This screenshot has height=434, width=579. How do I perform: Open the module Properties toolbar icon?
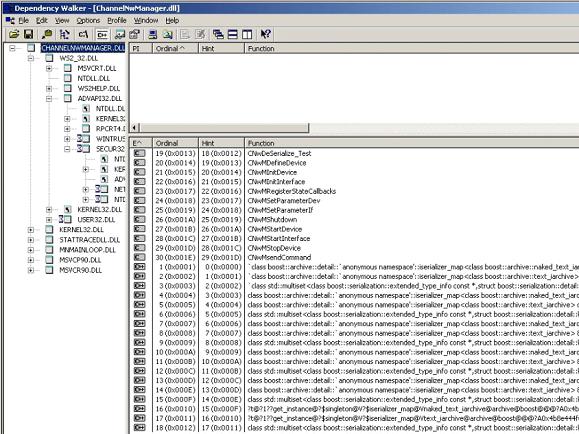tap(134, 34)
